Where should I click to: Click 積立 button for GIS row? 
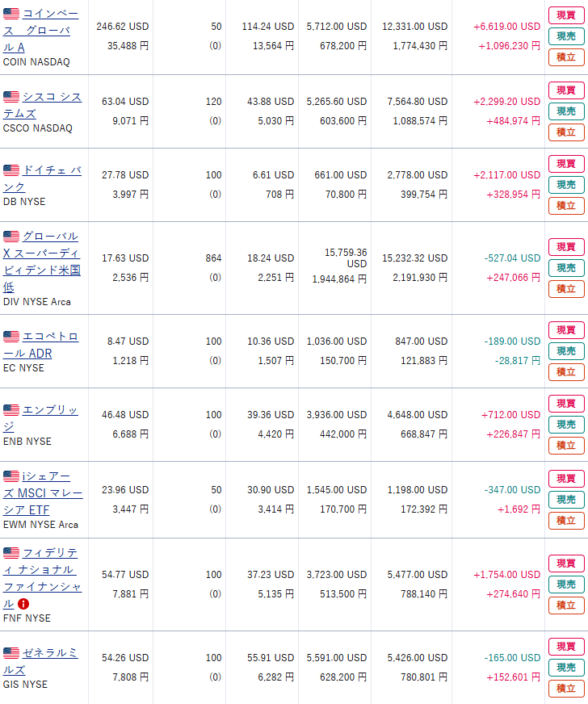[x=566, y=689]
